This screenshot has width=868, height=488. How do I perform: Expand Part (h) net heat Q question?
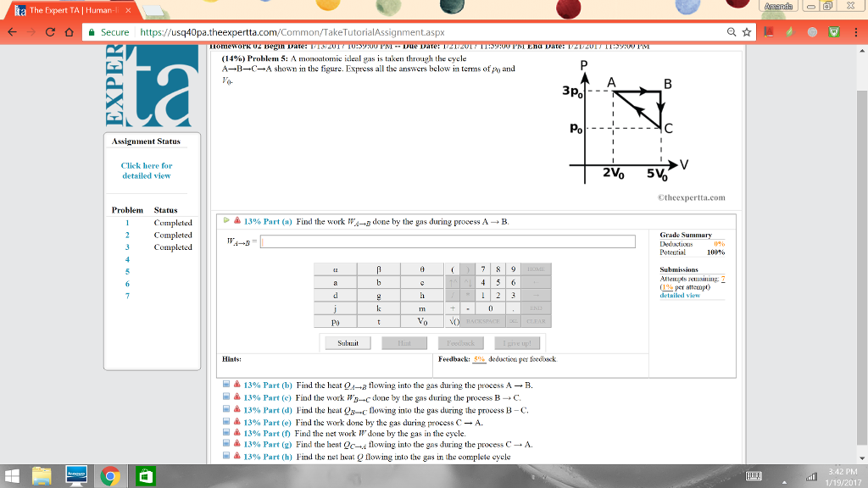pyautogui.click(x=227, y=457)
